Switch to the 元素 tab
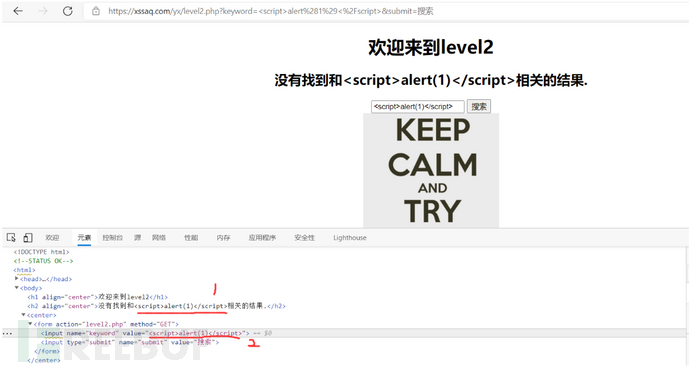This screenshot has width=690, height=369. [84, 237]
